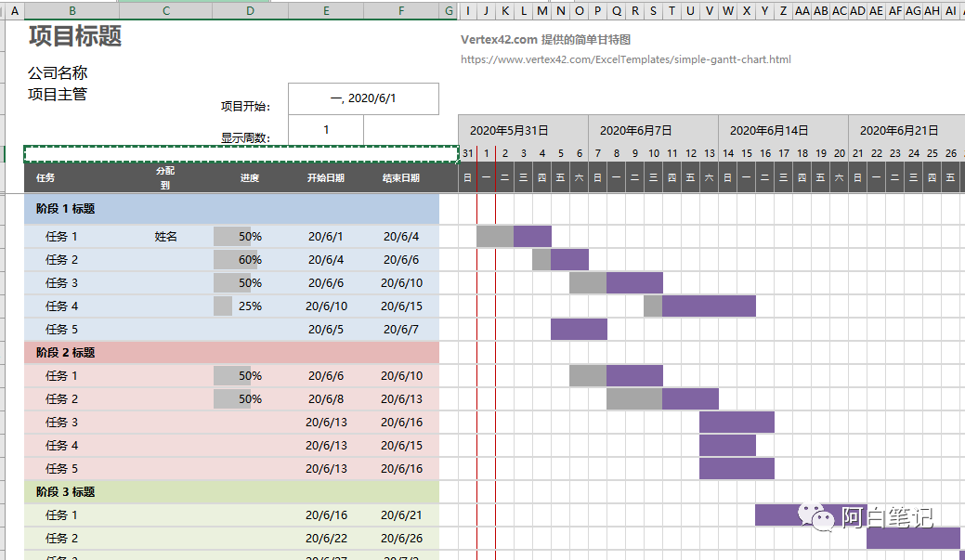Select start date 20/6/8 cell
The image size is (965, 560).
(x=326, y=398)
